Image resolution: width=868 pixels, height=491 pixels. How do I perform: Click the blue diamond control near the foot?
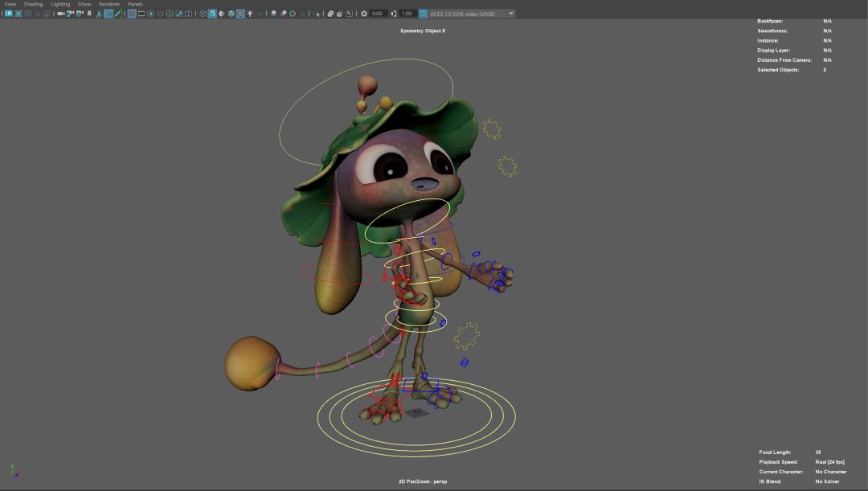click(x=465, y=362)
